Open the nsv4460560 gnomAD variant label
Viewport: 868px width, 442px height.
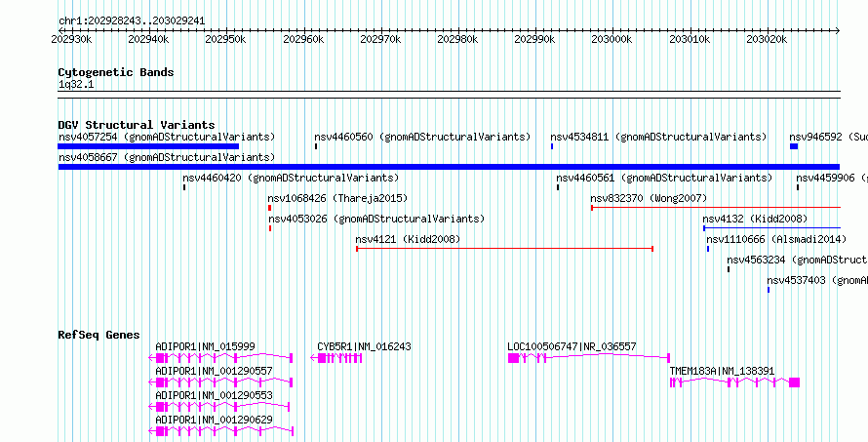(422, 137)
